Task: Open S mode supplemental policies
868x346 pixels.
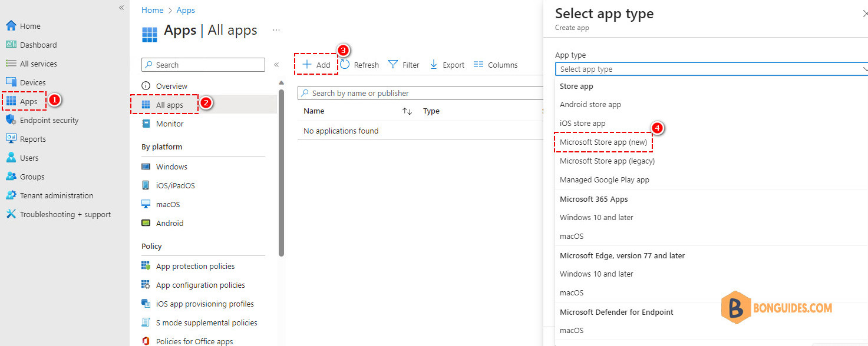Action: point(199,322)
